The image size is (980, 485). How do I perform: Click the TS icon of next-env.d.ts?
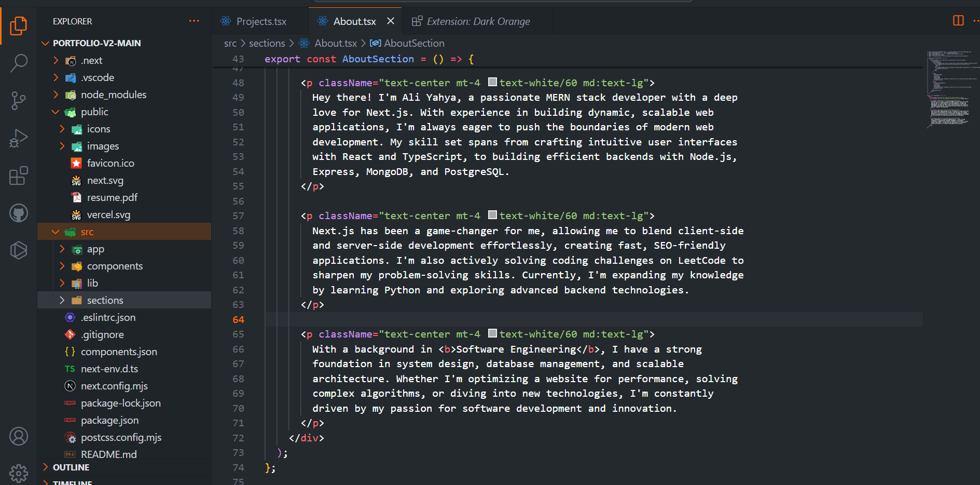coord(70,369)
